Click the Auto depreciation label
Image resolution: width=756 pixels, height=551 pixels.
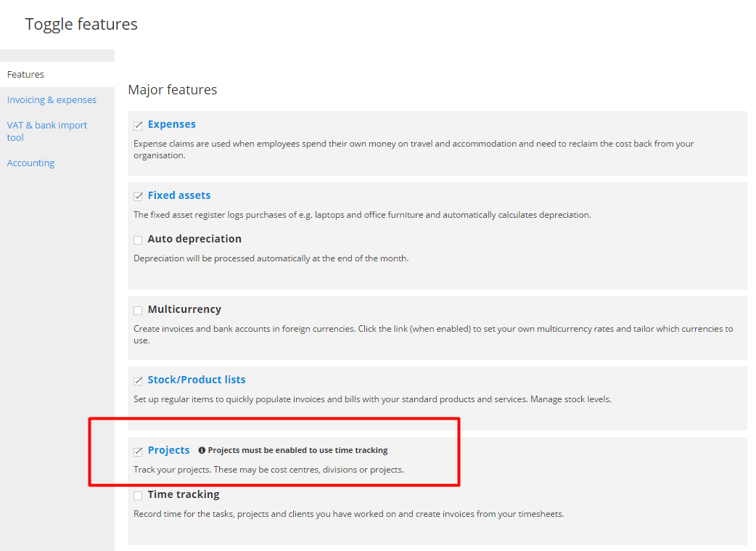click(x=194, y=239)
